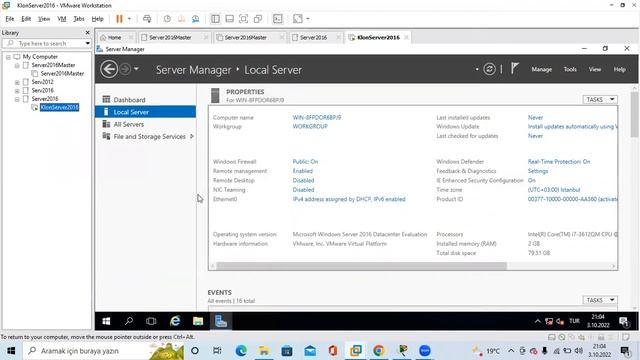Collapse the My Computer tree node
Image resolution: width=640 pixels, height=360 pixels.
pos(8,57)
